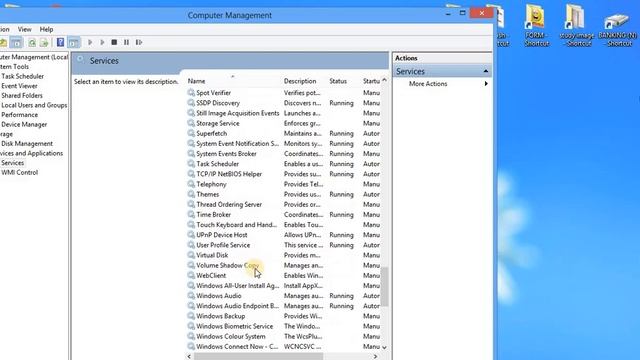
Task: Click the services list vertical scrollbar thumb
Action: pyautogui.click(x=384, y=287)
